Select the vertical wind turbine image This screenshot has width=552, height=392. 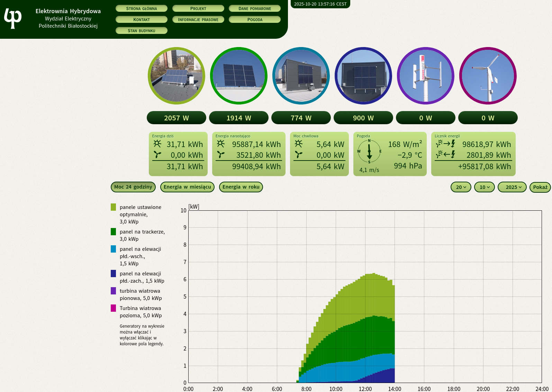coord(426,76)
